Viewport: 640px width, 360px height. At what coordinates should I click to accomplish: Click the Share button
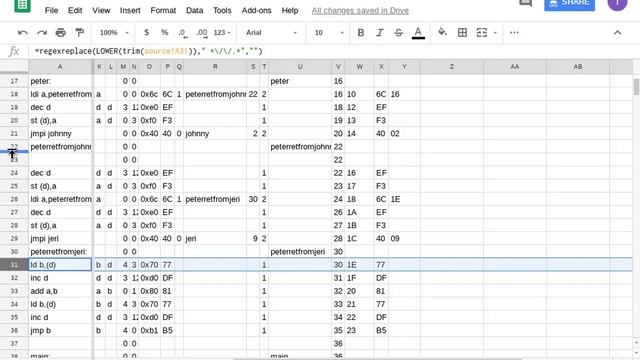pos(569,4)
